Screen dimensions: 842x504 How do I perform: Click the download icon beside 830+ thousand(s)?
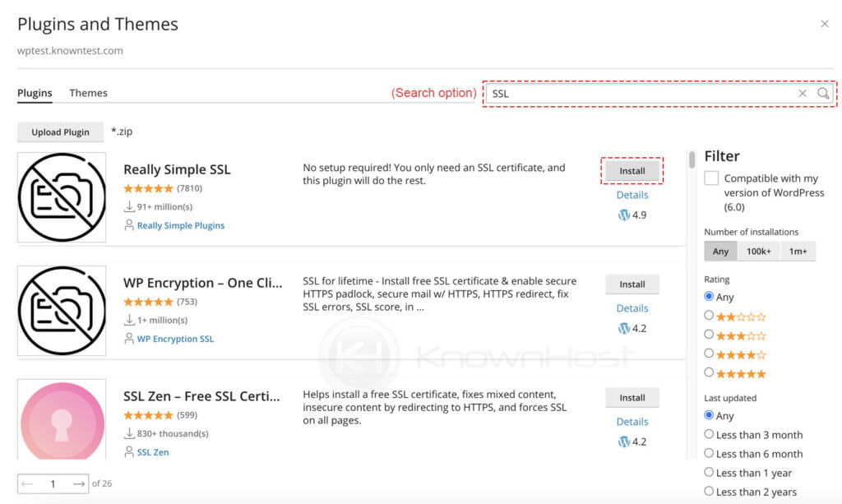[x=129, y=433]
